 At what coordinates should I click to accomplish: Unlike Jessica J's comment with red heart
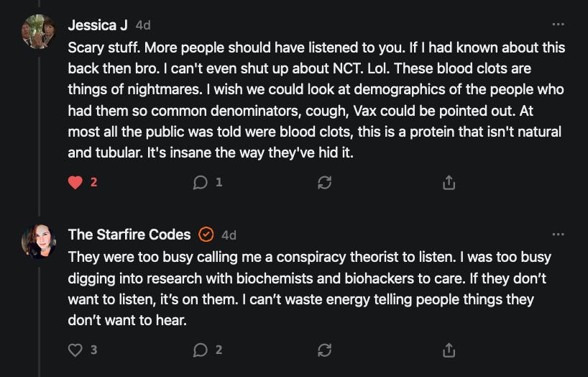[x=75, y=183]
